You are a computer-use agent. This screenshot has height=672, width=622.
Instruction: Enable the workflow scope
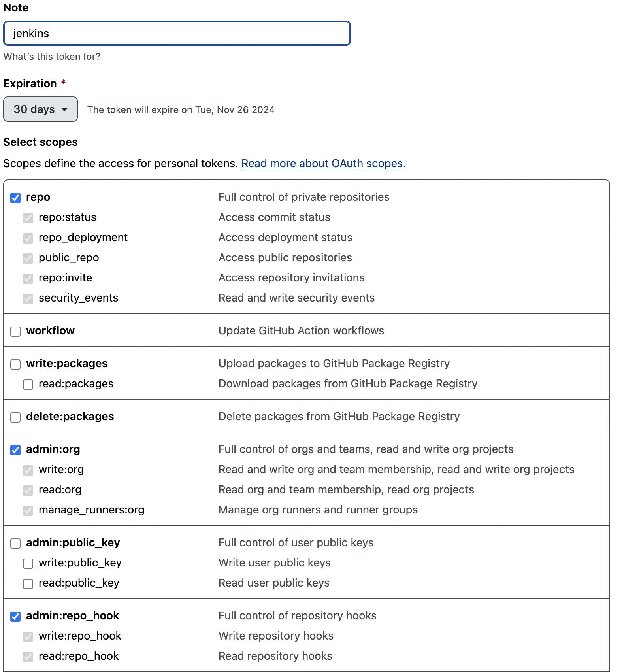click(15, 332)
